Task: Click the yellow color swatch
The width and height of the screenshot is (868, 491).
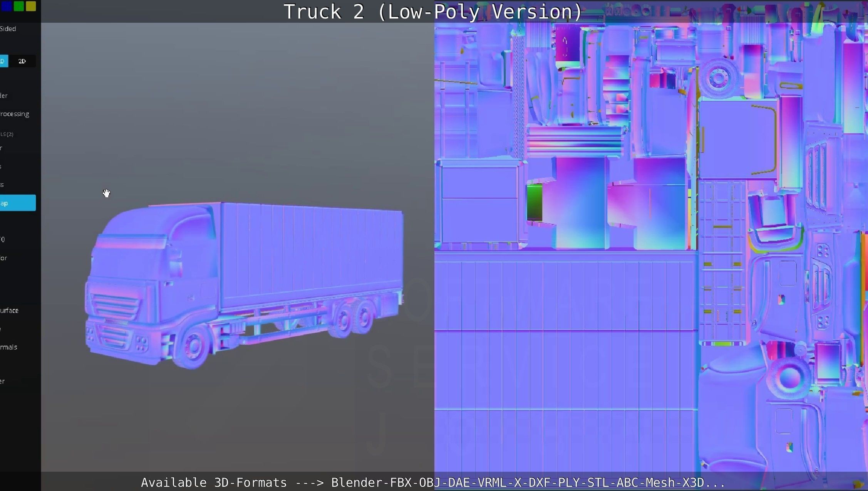Action: click(x=31, y=6)
